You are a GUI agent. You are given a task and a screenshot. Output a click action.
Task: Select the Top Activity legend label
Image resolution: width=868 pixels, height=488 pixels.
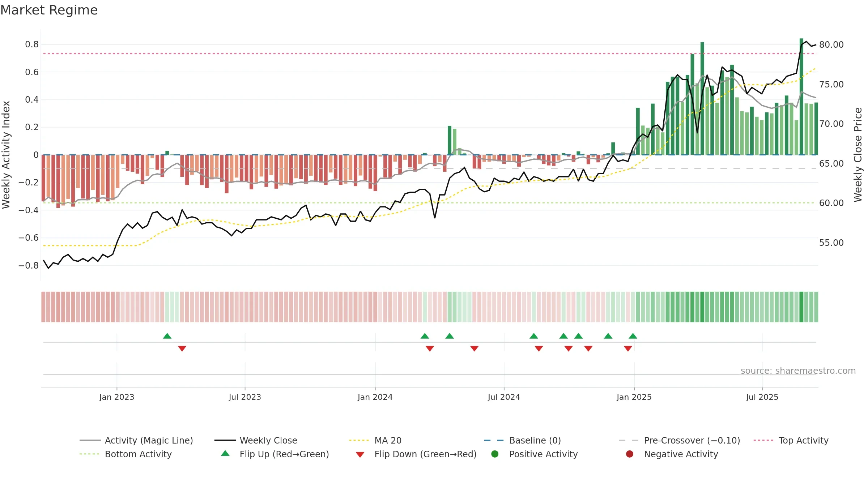coord(804,440)
